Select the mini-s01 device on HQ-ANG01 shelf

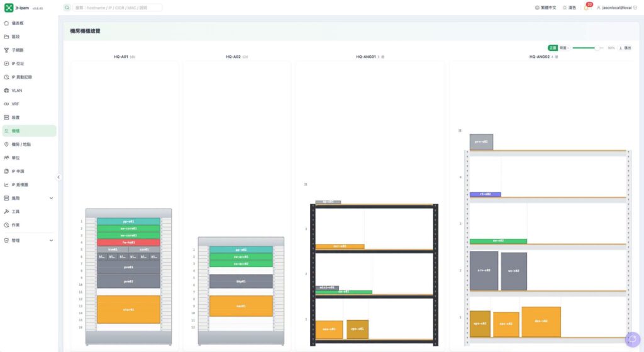tap(327, 288)
